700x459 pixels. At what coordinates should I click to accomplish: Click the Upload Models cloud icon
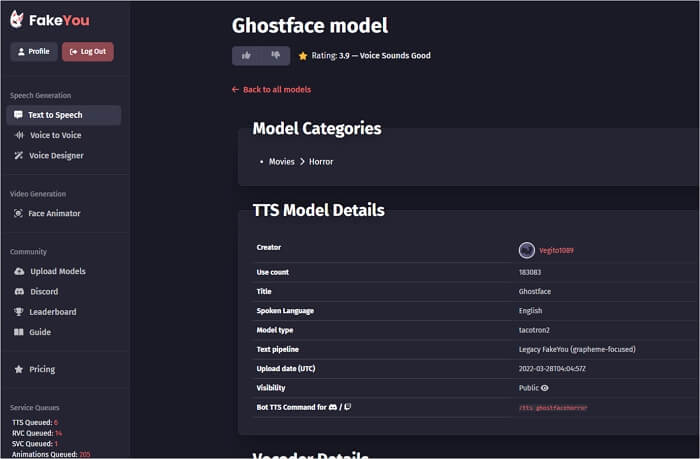pos(19,271)
